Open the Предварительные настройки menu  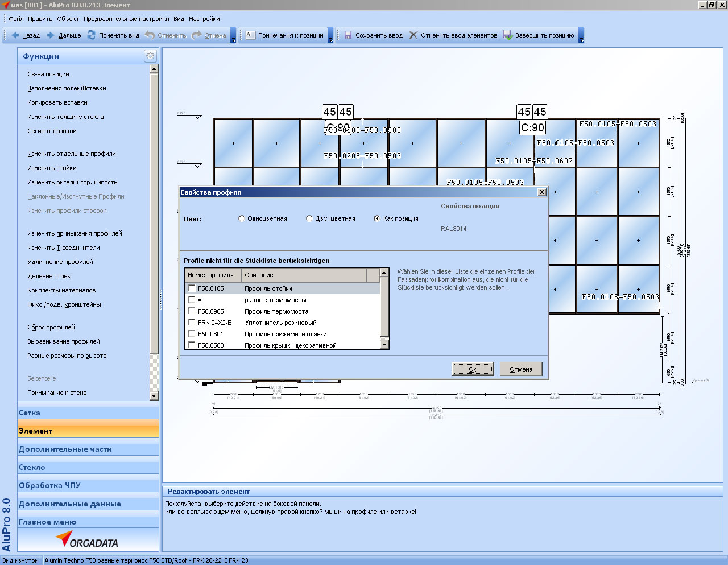(x=126, y=19)
